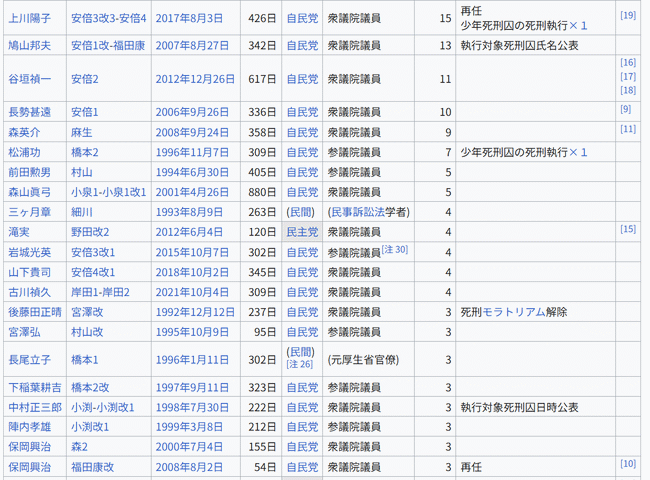Click the 細川 cabinet link
Viewport: 650px width, 480px height.
tap(82, 212)
